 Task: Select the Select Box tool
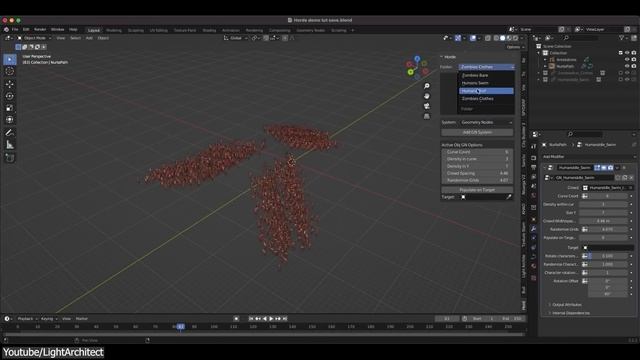10,60
